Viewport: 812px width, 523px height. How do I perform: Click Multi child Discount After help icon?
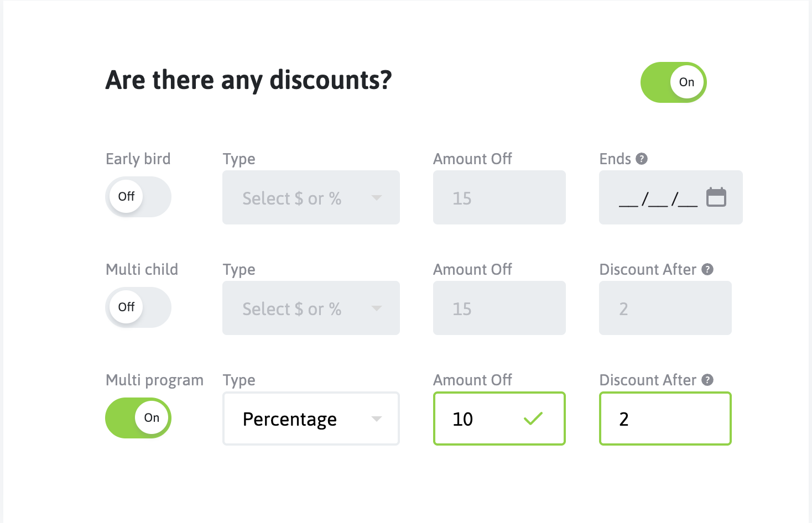(707, 270)
